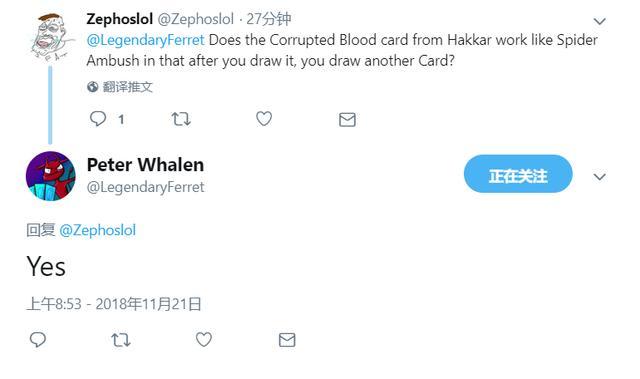Like Zephoslol's tweet with the heart icon

click(264, 119)
